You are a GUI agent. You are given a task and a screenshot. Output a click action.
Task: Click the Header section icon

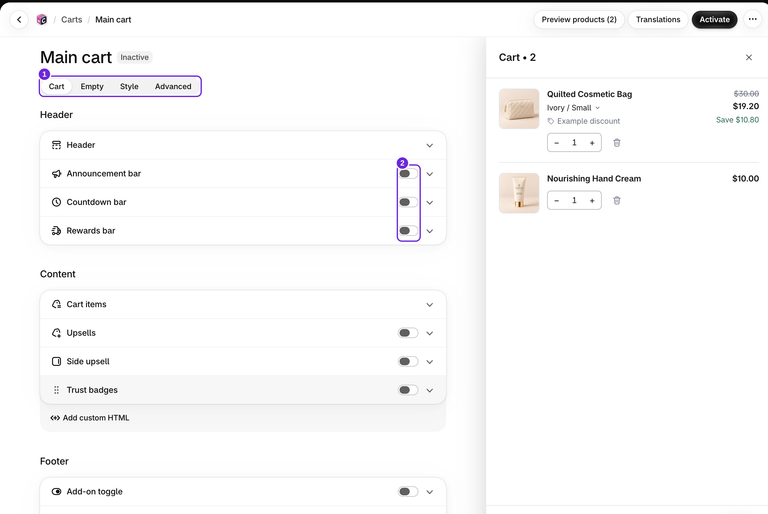pos(56,145)
